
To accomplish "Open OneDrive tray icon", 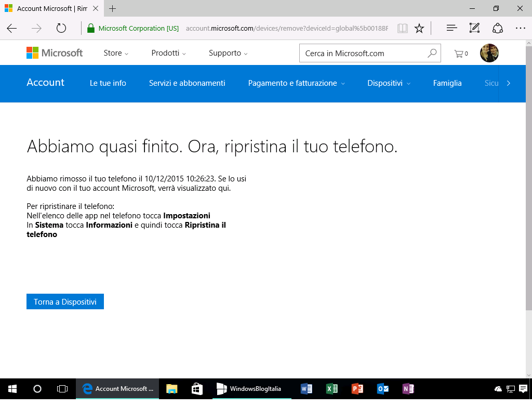I will (x=498, y=389).
